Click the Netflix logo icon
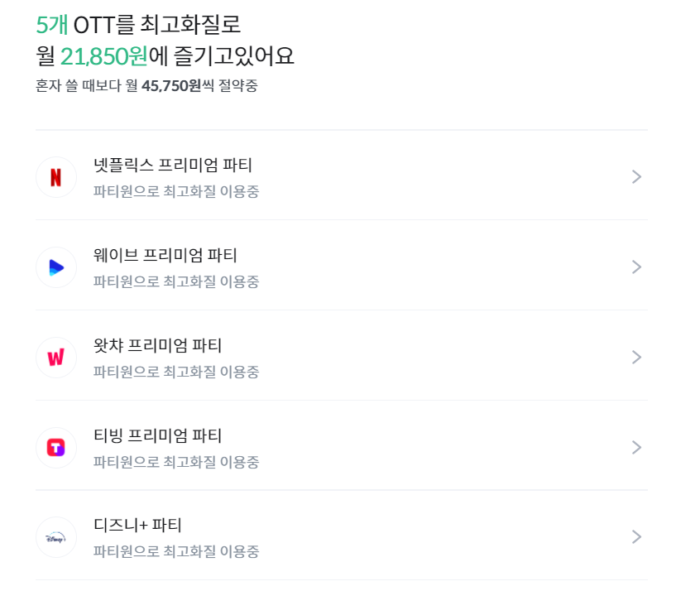The width and height of the screenshot is (700, 591). click(x=55, y=176)
